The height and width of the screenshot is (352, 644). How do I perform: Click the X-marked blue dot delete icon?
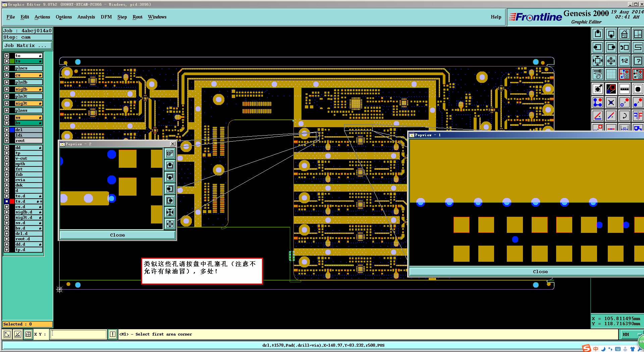click(x=611, y=102)
